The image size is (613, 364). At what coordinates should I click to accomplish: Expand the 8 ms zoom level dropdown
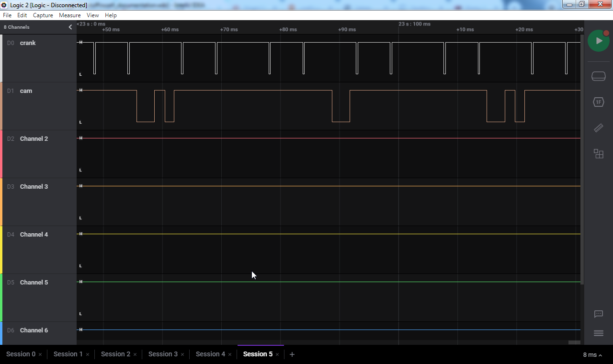click(592, 355)
